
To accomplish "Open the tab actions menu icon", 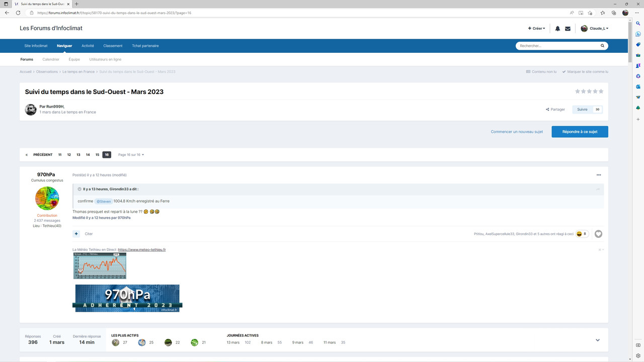I will [x=6, y=4].
